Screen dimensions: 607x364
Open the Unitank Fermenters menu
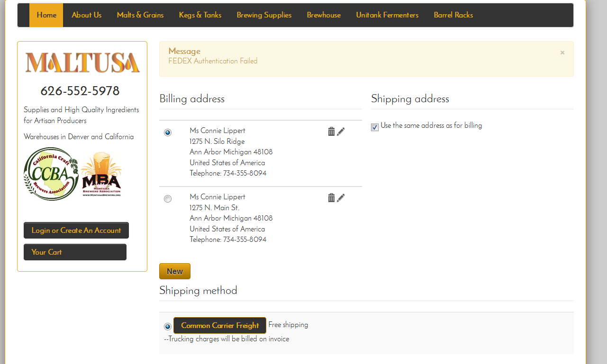click(388, 15)
